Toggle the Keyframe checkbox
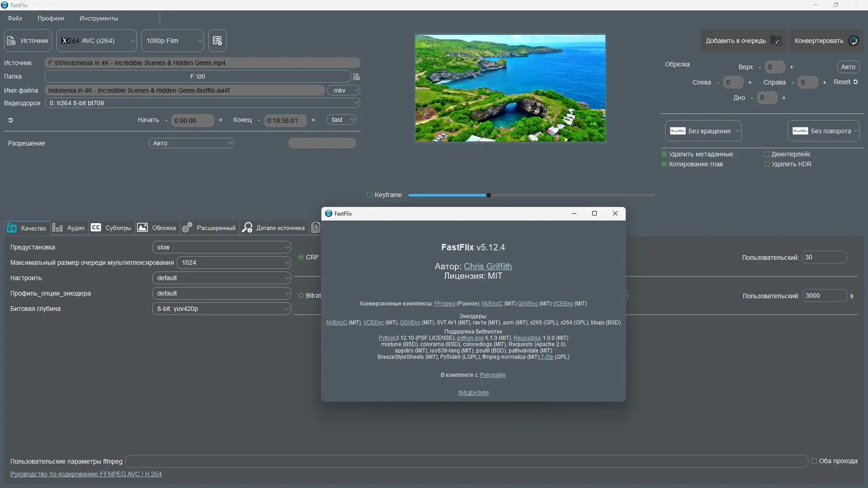 click(x=370, y=195)
